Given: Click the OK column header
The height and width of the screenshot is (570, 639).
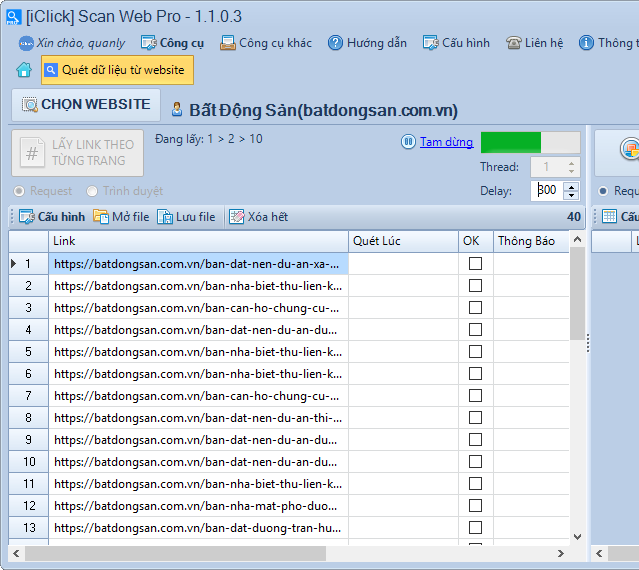Looking at the screenshot, I should (476, 241).
